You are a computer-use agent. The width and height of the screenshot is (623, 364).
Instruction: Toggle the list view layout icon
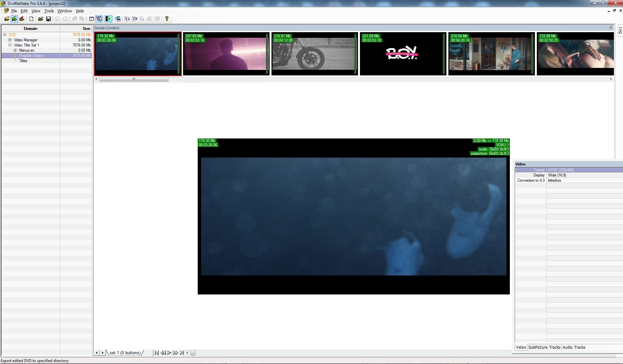[92, 19]
